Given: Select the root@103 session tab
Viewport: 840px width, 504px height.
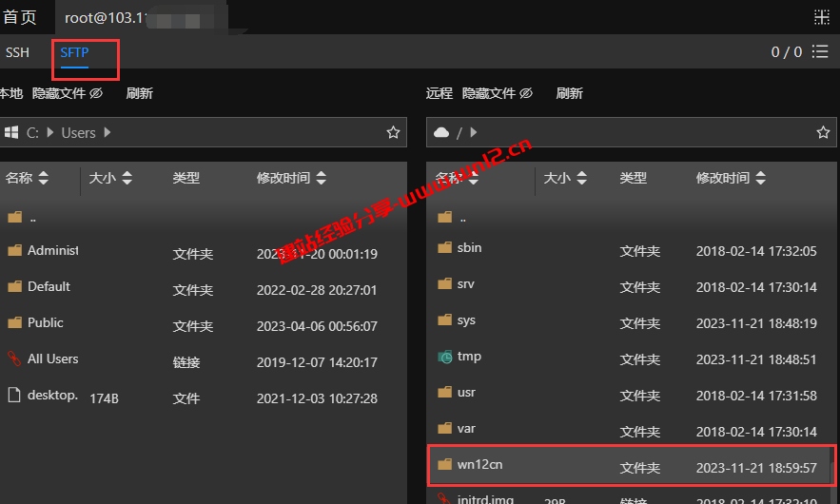Looking at the screenshot, I should pos(142,18).
